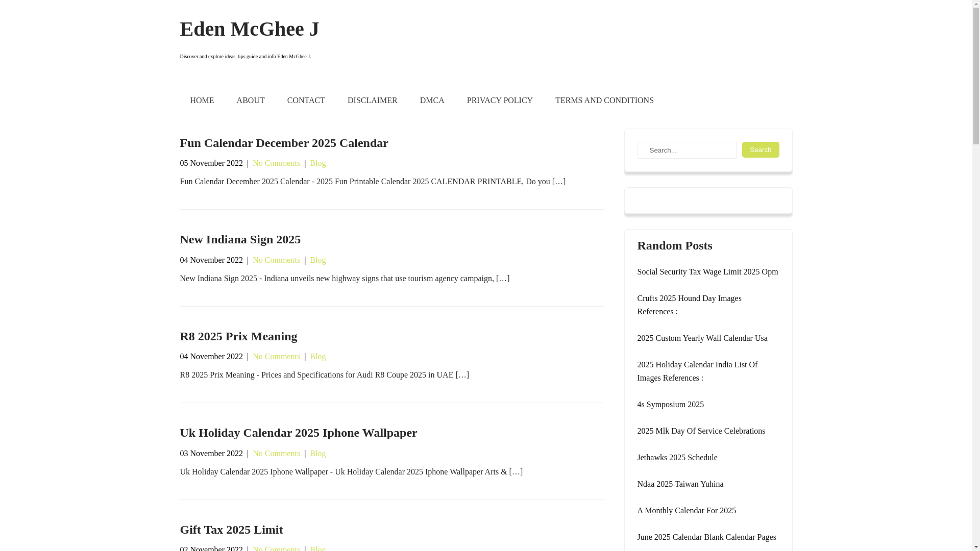Open post Fun Calendar December 2025 Calendar
This screenshot has height=551, width=980.
284,143
